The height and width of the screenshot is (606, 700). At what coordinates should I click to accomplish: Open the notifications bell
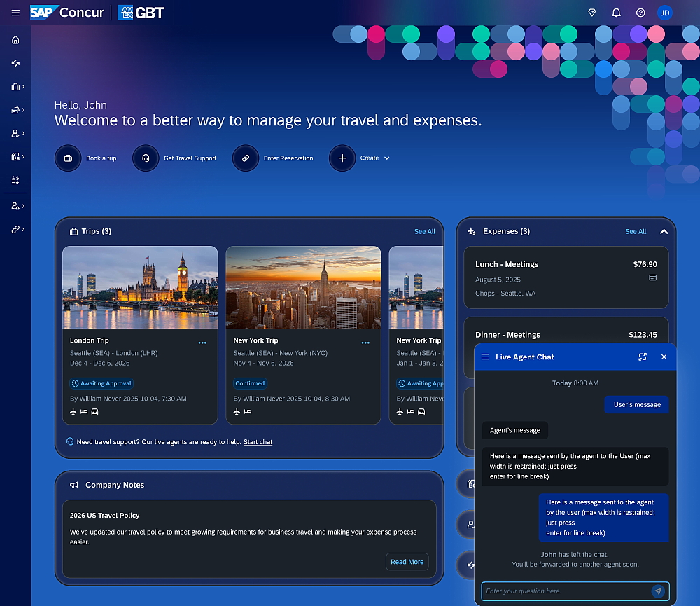pos(616,13)
